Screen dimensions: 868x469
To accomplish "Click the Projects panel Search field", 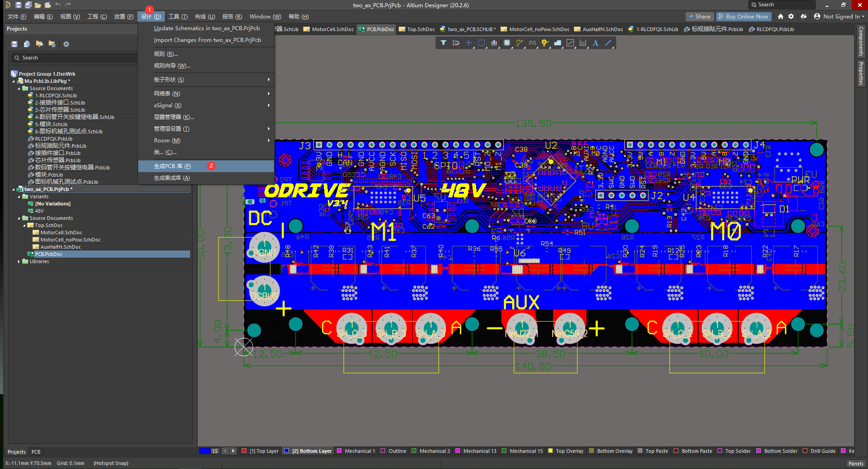I will (x=74, y=58).
